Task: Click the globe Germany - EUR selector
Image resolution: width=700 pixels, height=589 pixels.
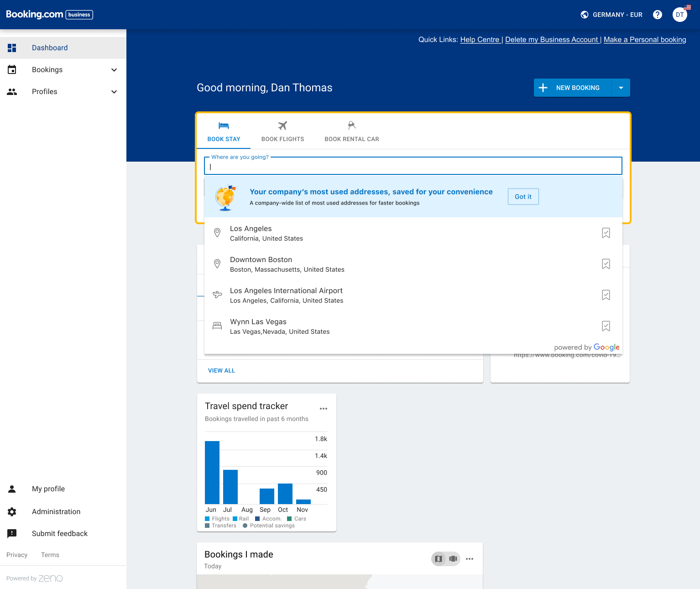Action: (x=611, y=15)
